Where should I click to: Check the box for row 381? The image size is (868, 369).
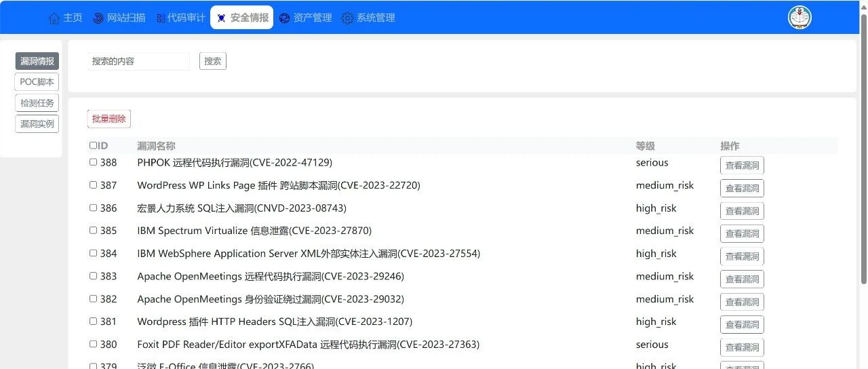coord(93,321)
